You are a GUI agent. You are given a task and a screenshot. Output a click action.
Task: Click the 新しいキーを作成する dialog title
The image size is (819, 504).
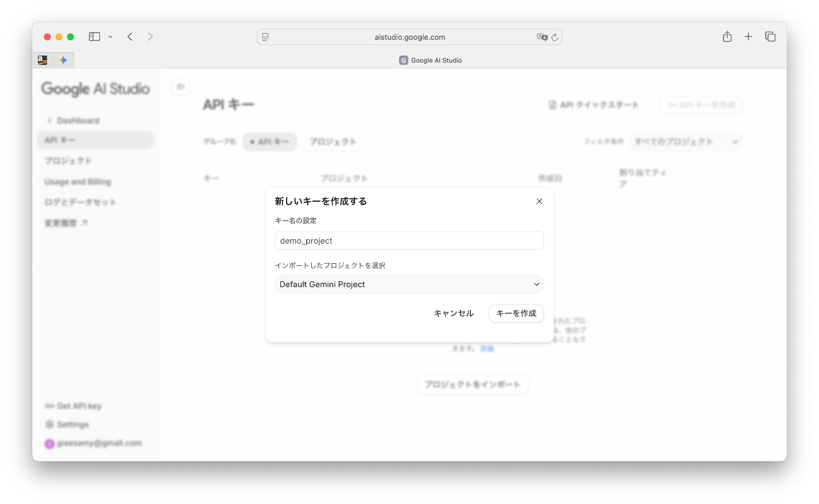[x=321, y=201]
